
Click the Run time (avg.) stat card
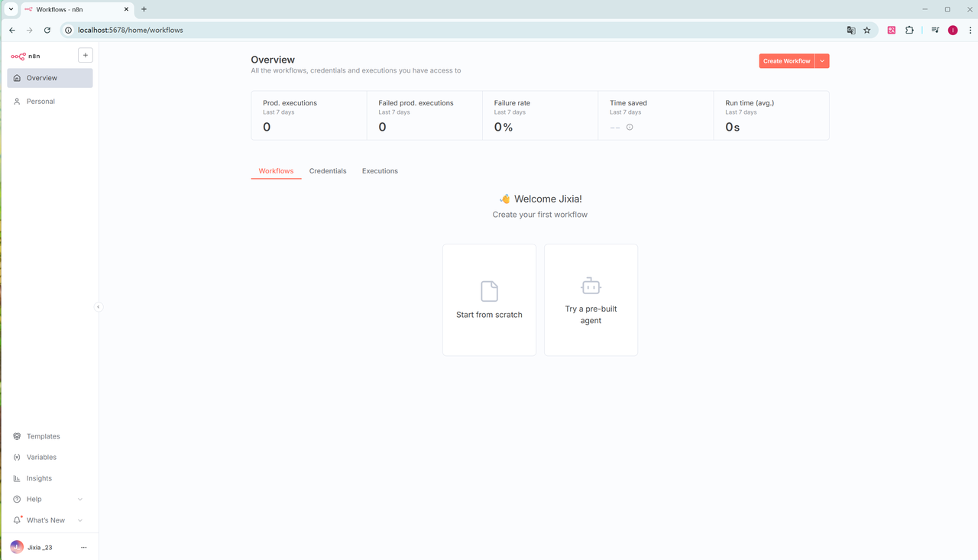point(771,116)
